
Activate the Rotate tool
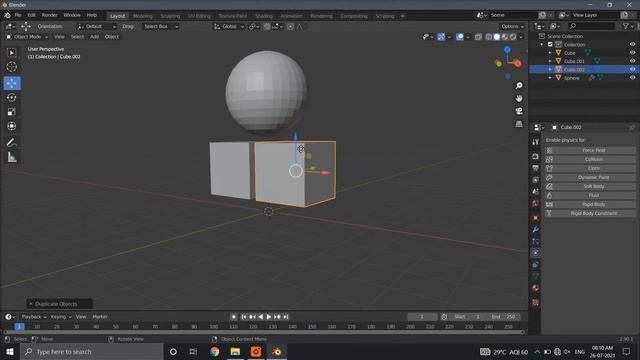click(11, 98)
